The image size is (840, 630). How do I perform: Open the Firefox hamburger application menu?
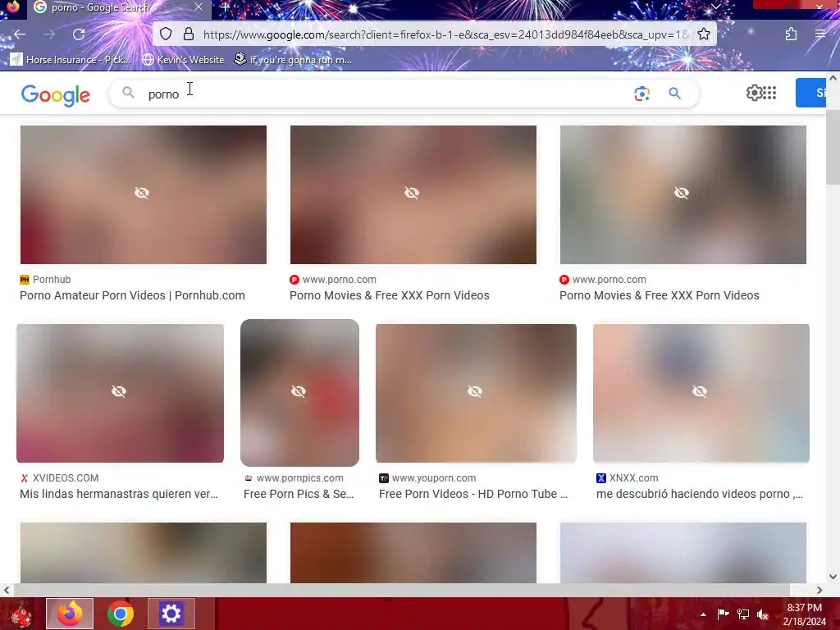tap(820, 34)
